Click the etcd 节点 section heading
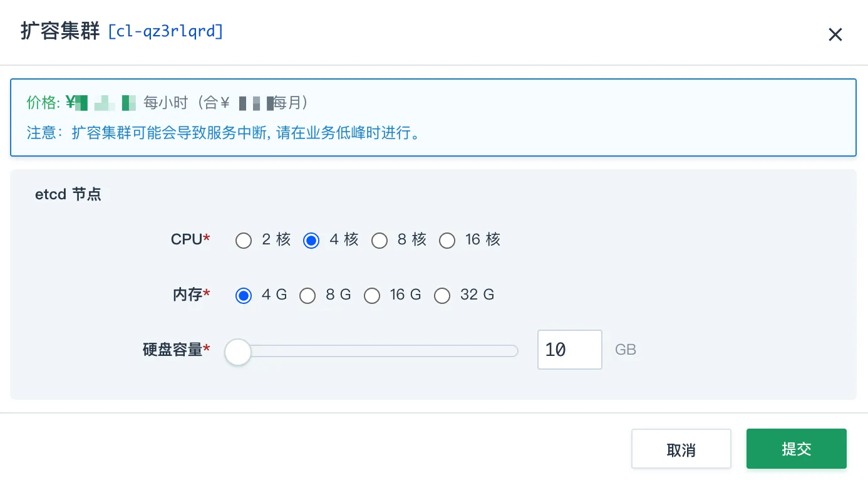This screenshot has width=868, height=480. [x=68, y=194]
